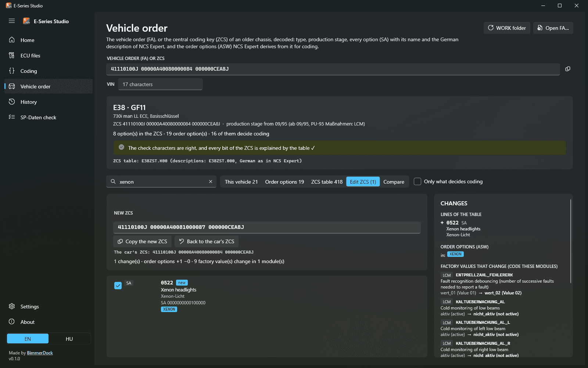Open the About info icon

coord(12,322)
